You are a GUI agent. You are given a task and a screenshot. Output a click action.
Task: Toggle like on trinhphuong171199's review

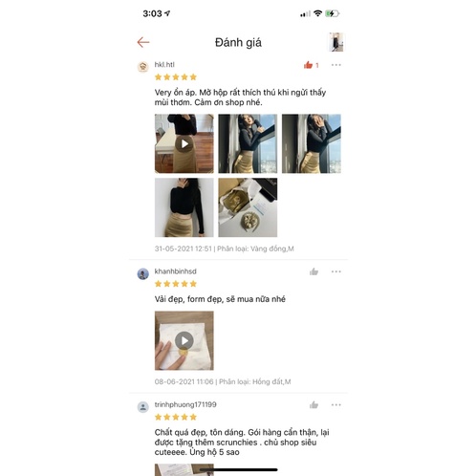click(314, 404)
